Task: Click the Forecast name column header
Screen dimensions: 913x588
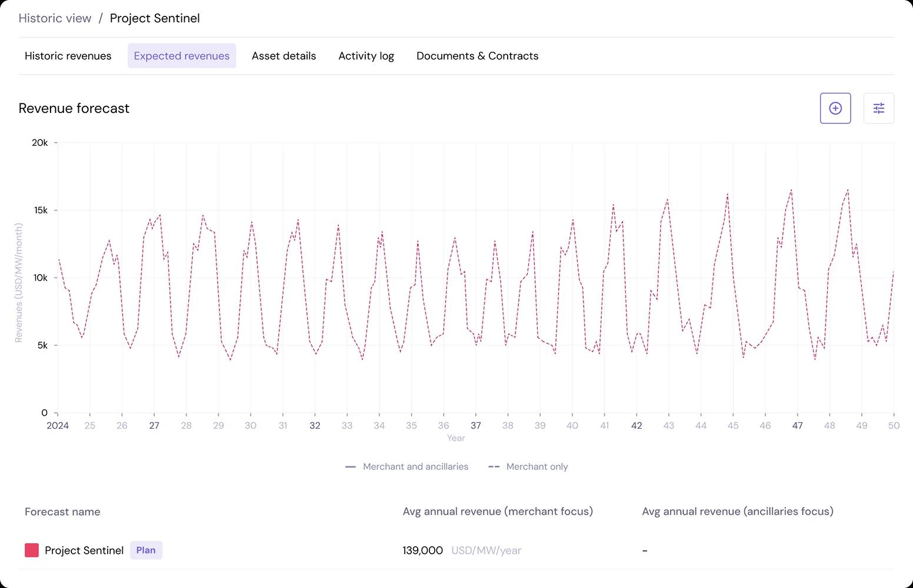Action: click(x=62, y=512)
